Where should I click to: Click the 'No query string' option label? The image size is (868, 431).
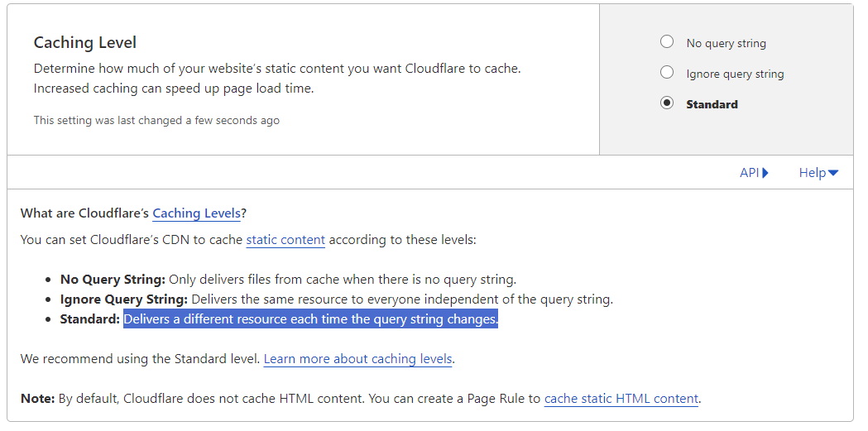(x=726, y=43)
